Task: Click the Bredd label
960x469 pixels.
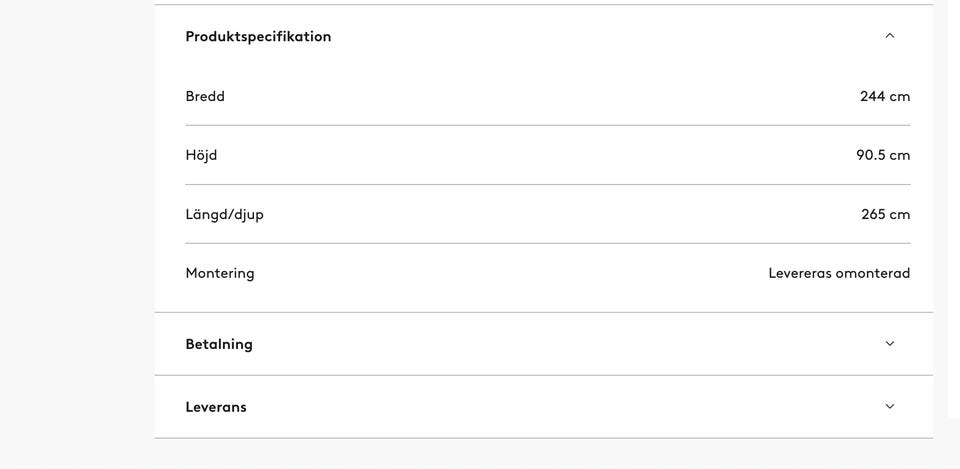Action: pyautogui.click(x=205, y=96)
